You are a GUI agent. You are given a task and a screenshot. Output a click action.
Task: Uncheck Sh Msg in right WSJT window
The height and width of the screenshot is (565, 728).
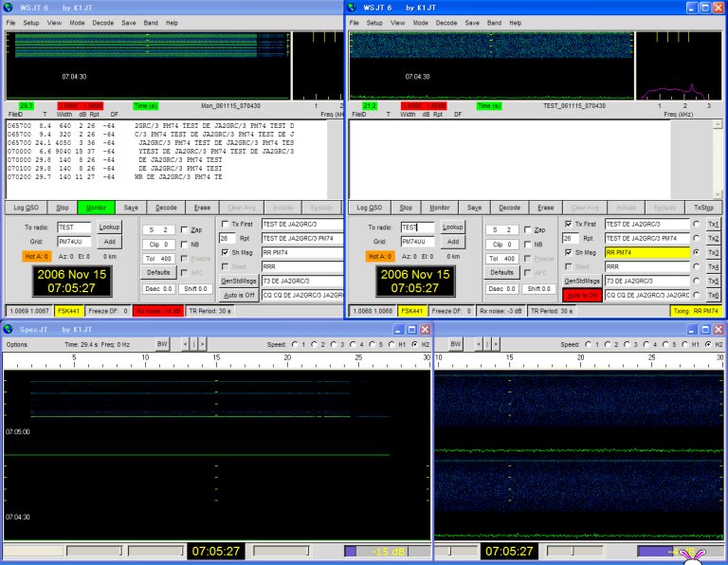coord(569,252)
